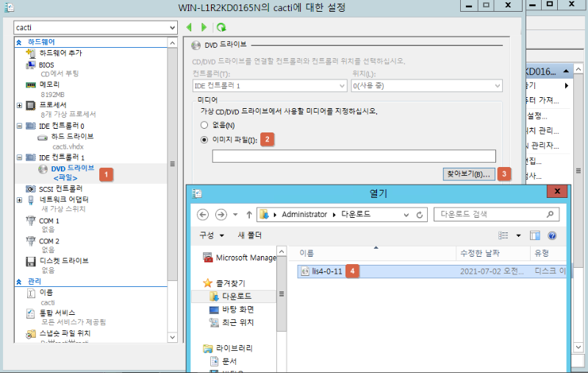The image size is (588, 373).
Task: Click the green refresh icon in settings toolbar
Action: pos(221,27)
